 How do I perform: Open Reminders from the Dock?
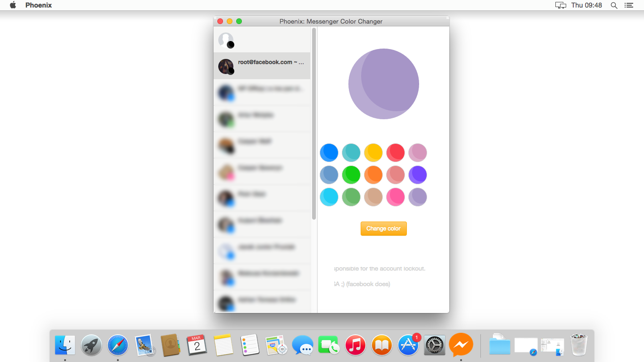[x=250, y=345]
